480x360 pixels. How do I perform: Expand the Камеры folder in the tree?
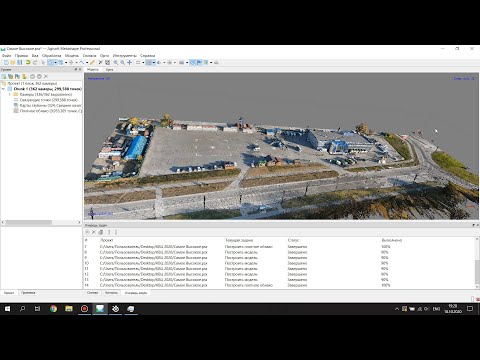(10, 94)
